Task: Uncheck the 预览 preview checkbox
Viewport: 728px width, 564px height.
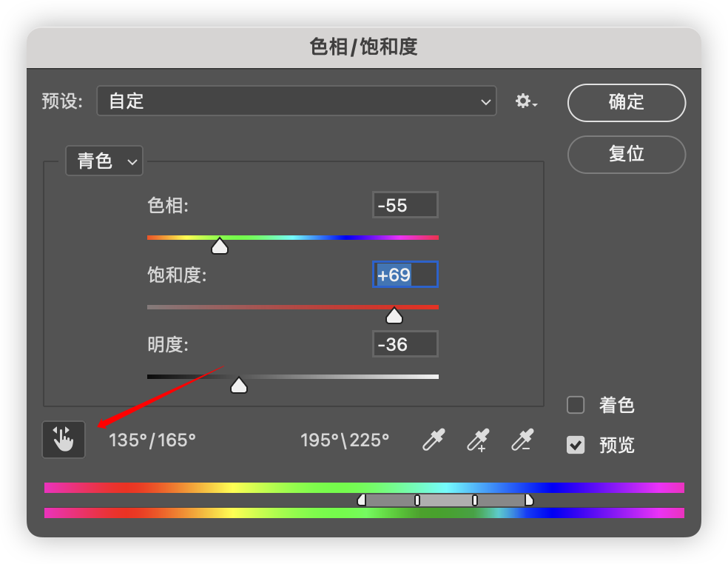Action: click(576, 445)
